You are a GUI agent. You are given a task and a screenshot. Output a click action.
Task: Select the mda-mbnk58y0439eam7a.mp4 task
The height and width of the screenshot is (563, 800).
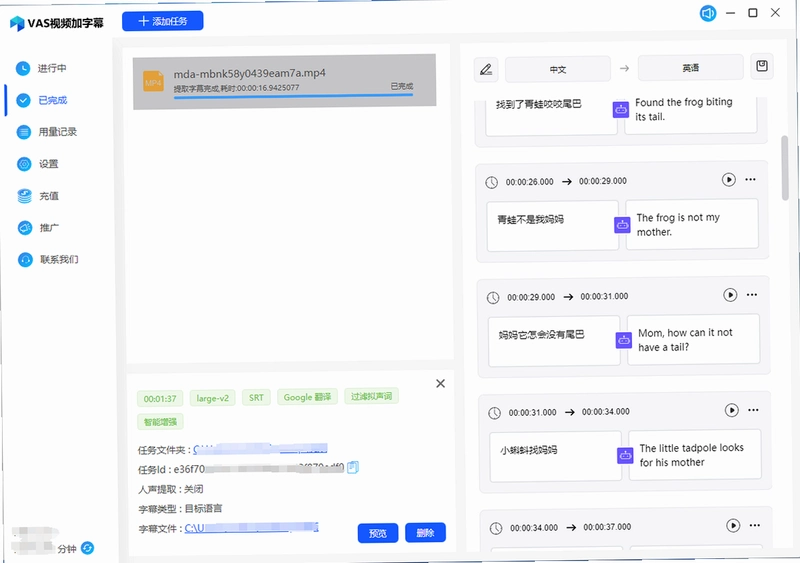[284, 82]
